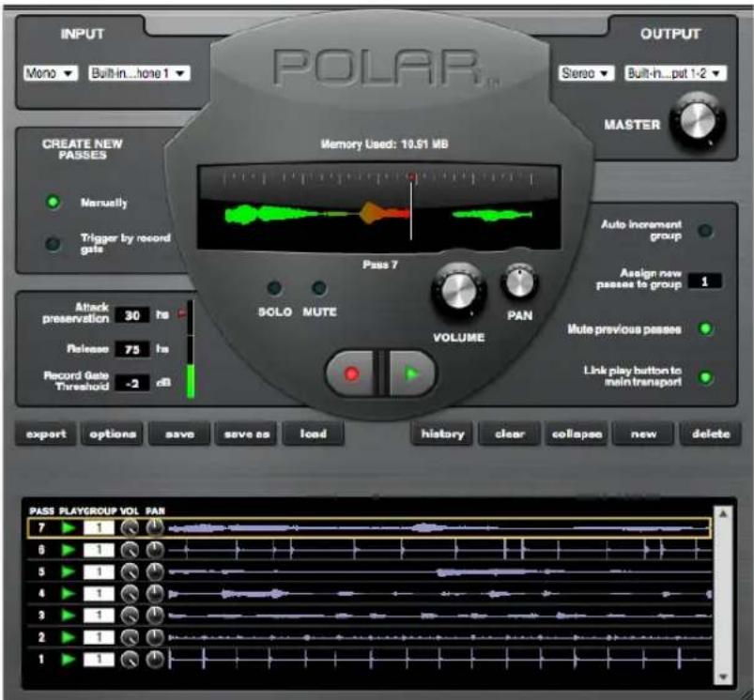Click the pan knob of pass 6 row
The width and height of the screenshot is (754, 700).
pos(155,550)
